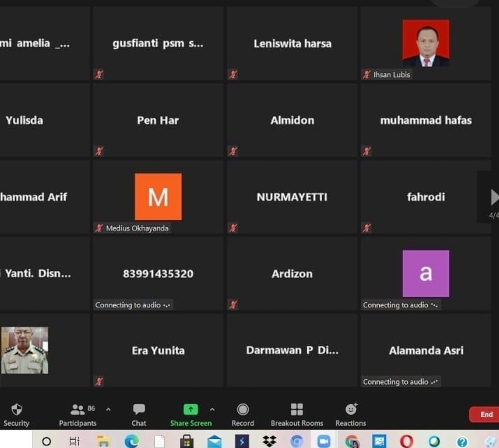499x448 pixels.
Task: Click the green Share Screen icon
Action: (x=190, y=409)
